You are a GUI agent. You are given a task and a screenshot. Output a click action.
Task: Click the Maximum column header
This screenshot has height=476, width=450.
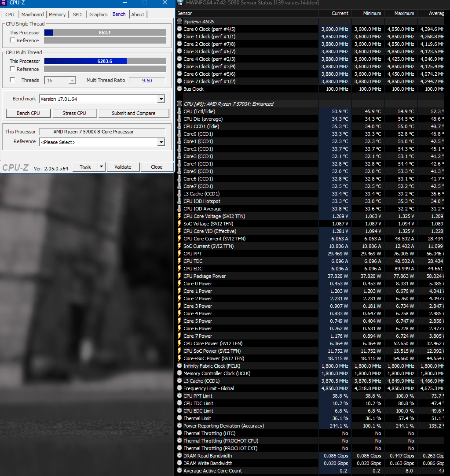click(x=401, y=13)
